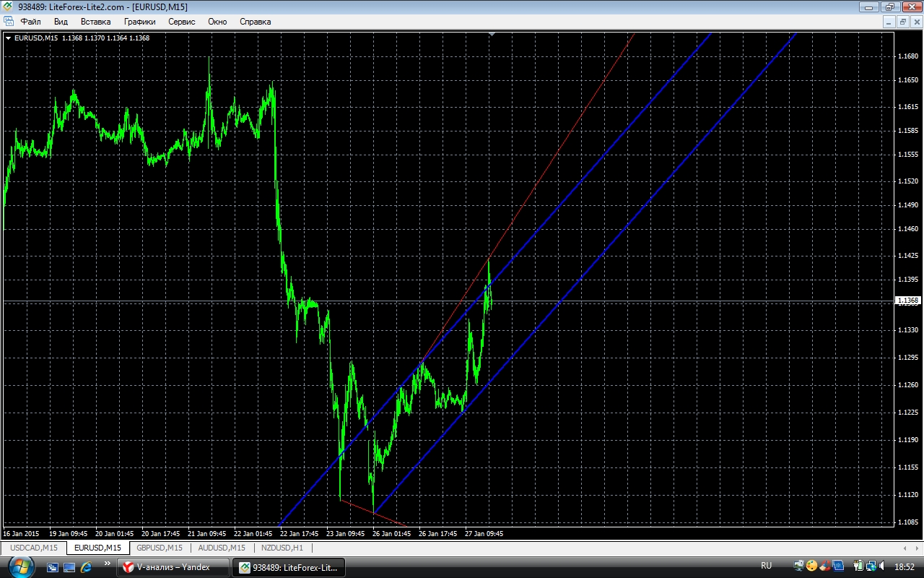This screenshot has width=924, height=578.
Task: Open the Графики menu
Action: point(139,22)
